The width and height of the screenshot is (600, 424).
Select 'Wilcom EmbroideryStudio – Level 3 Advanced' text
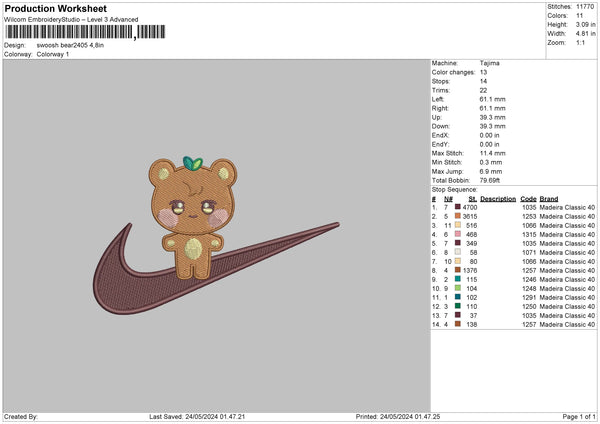tap(71, 20)
